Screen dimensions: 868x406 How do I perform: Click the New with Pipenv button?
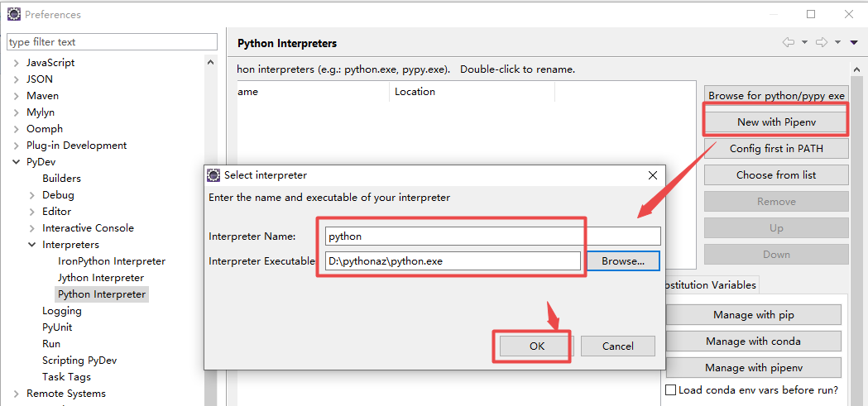coord(776,122)
